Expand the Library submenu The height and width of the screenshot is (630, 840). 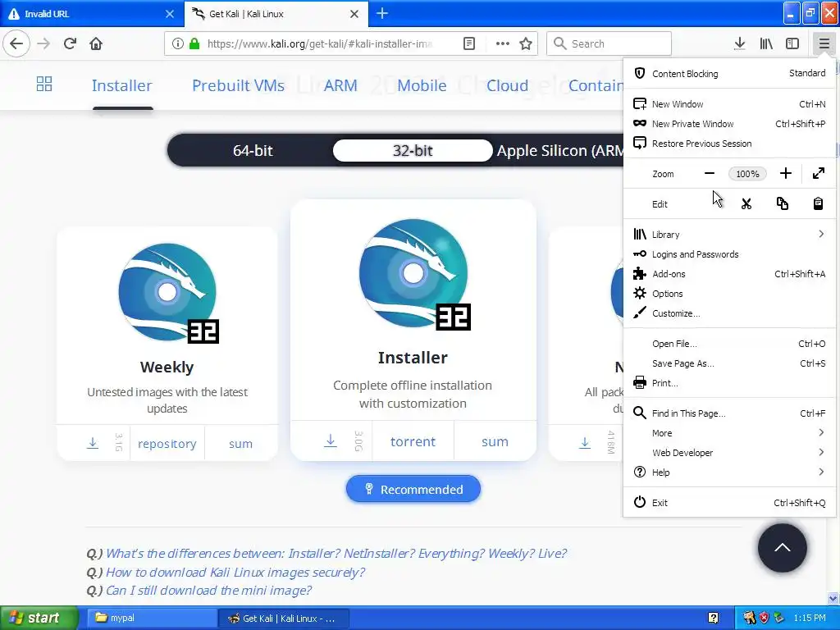[729, 234]
